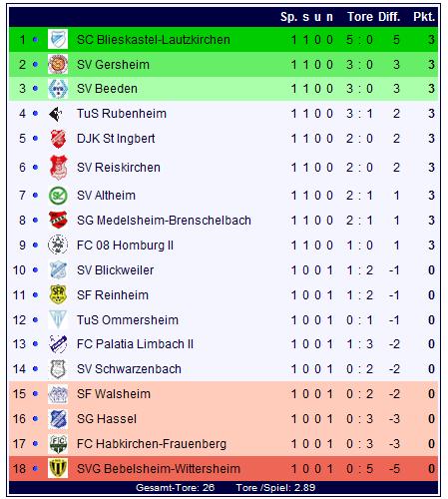The width and height of the screenshot is (448, 499).
Task: Open the SV Reiskirchen team link
Action: click(x=119, y=168)
